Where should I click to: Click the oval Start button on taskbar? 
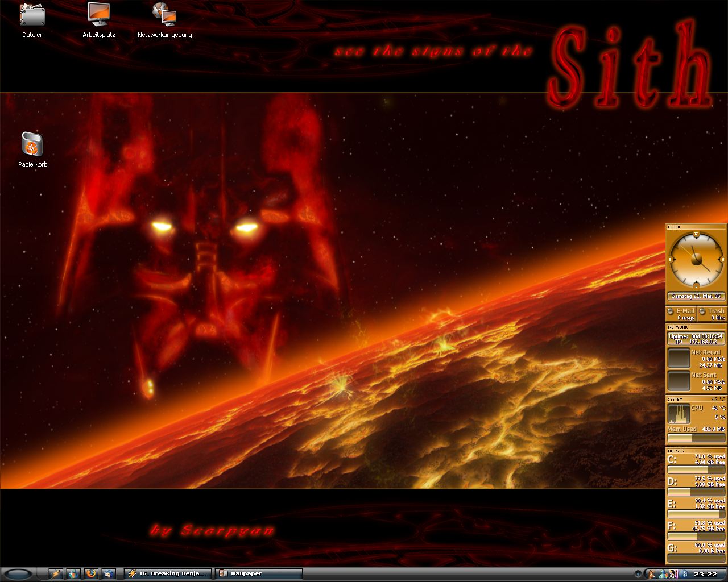(19, 573)
